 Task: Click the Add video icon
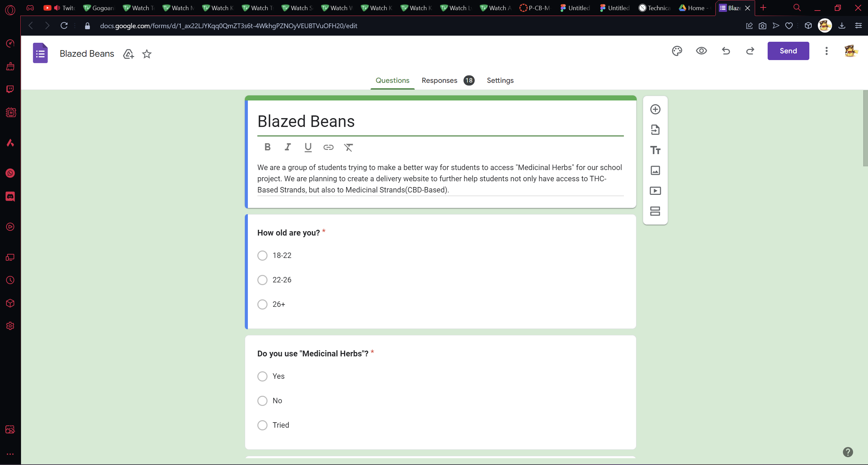655,191
